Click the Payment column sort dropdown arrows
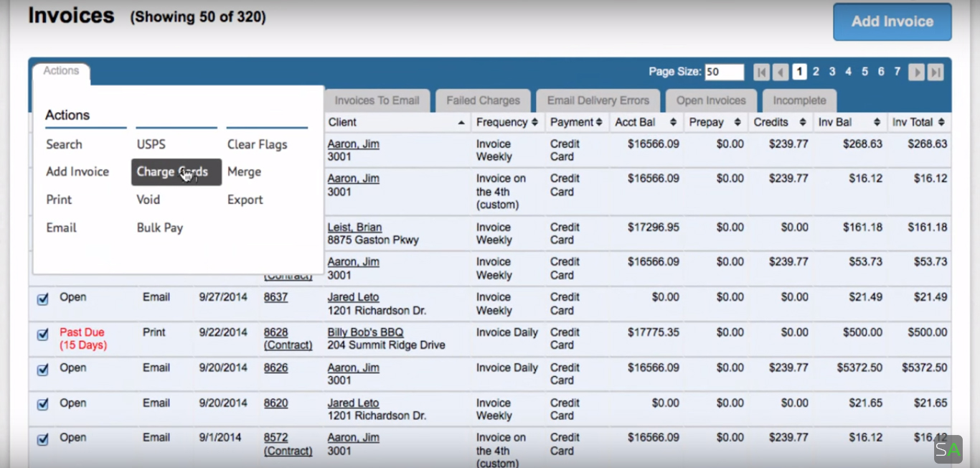Screen dimensions: 980x468 pyautogui.click(x=599, y=123)
